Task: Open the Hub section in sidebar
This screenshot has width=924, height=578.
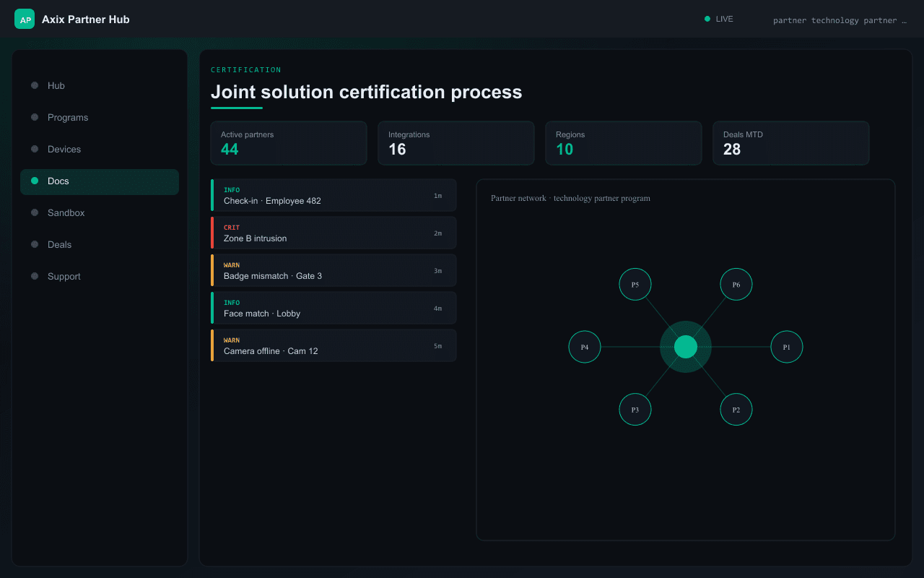Action: (x=100, y=85)
